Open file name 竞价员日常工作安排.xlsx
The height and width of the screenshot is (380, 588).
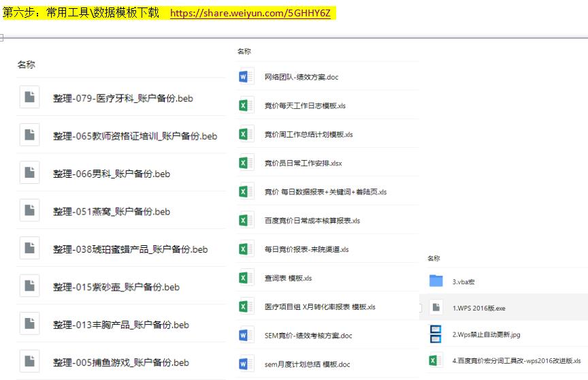[303, 163]
